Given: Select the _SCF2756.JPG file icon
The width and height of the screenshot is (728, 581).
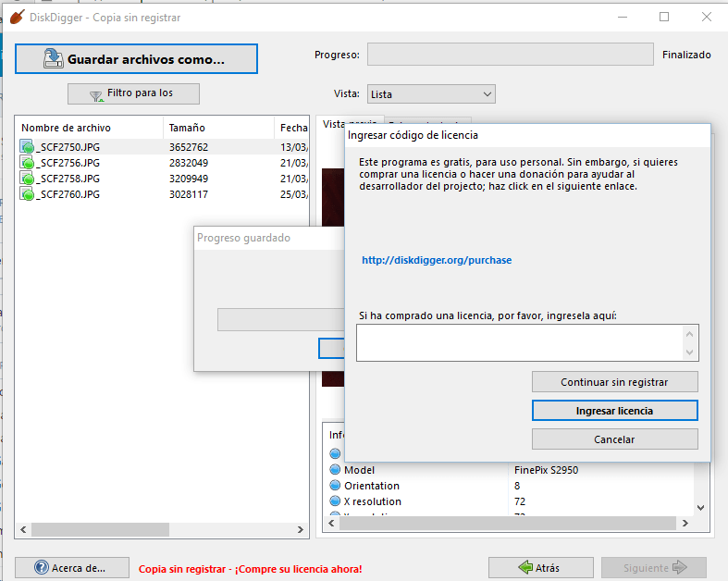Looking at the screenshot, I should click(27, 163).
